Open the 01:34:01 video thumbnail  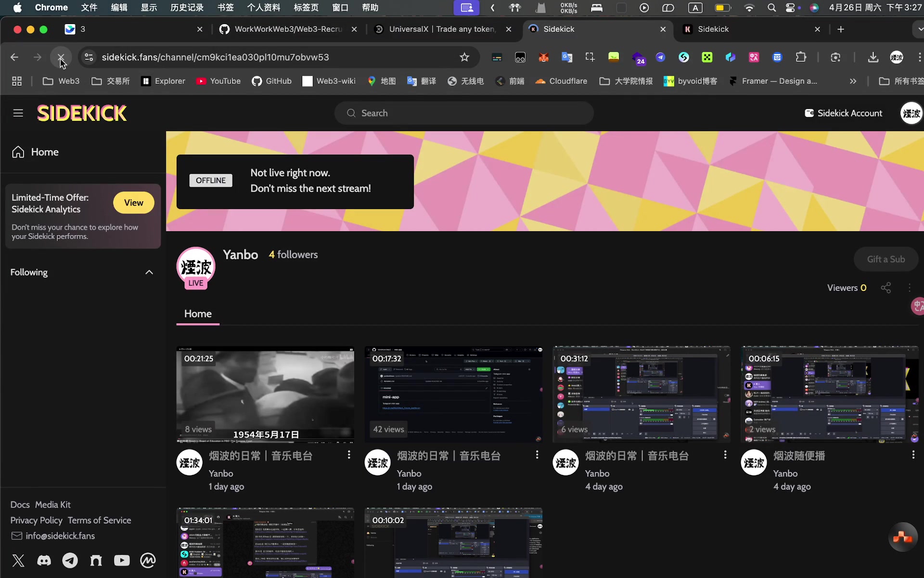[265, 543]
